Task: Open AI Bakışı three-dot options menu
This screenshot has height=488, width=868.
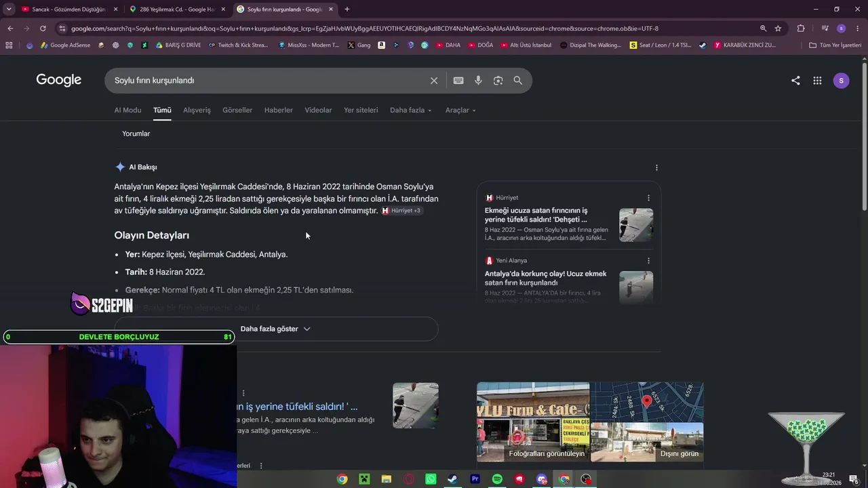Action: 656,167
